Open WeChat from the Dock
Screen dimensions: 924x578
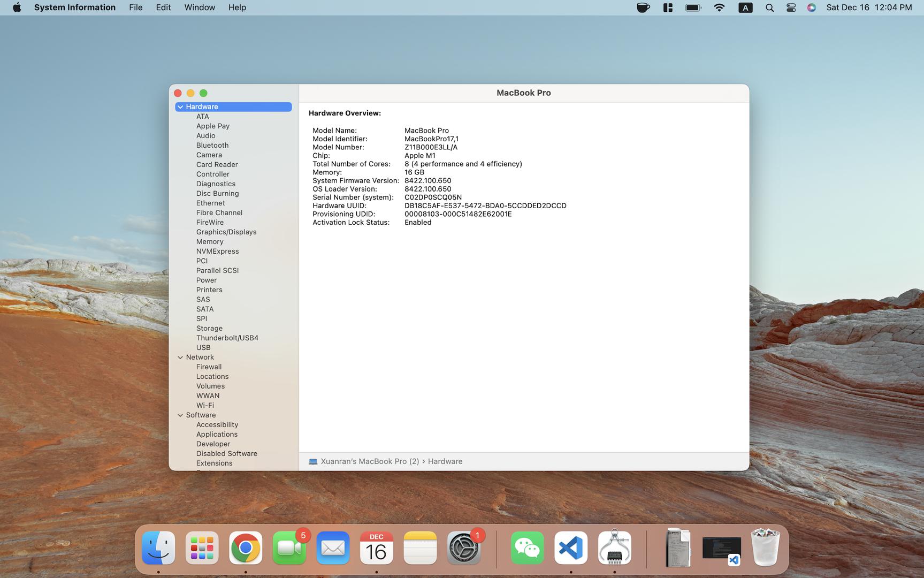tap(528, 548)
